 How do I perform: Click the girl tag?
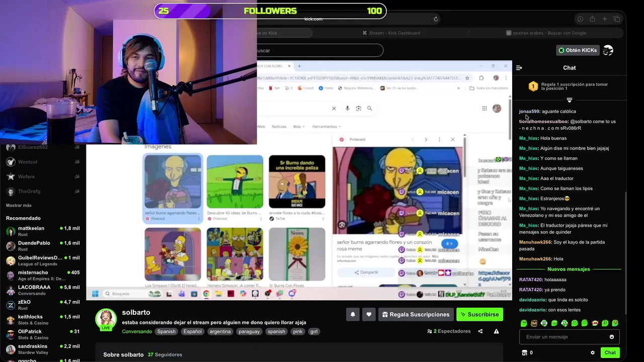pos(314,331)
